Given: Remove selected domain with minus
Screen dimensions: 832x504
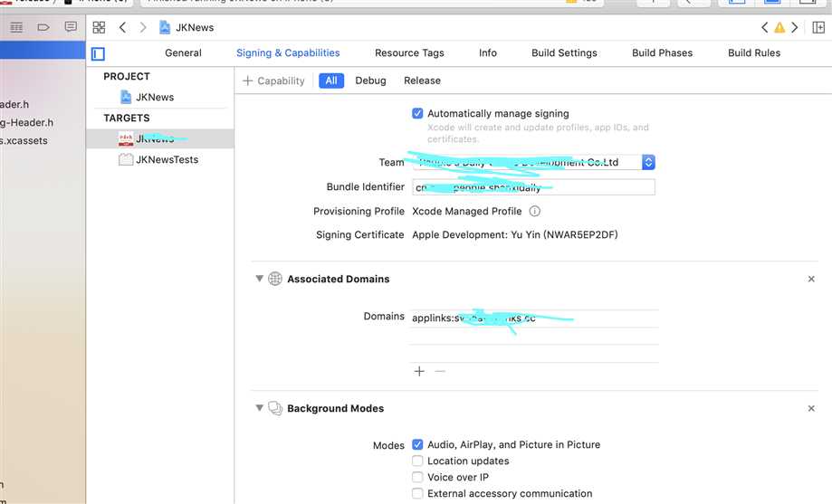Looking at the screenshot, I should tap(440, 371).
